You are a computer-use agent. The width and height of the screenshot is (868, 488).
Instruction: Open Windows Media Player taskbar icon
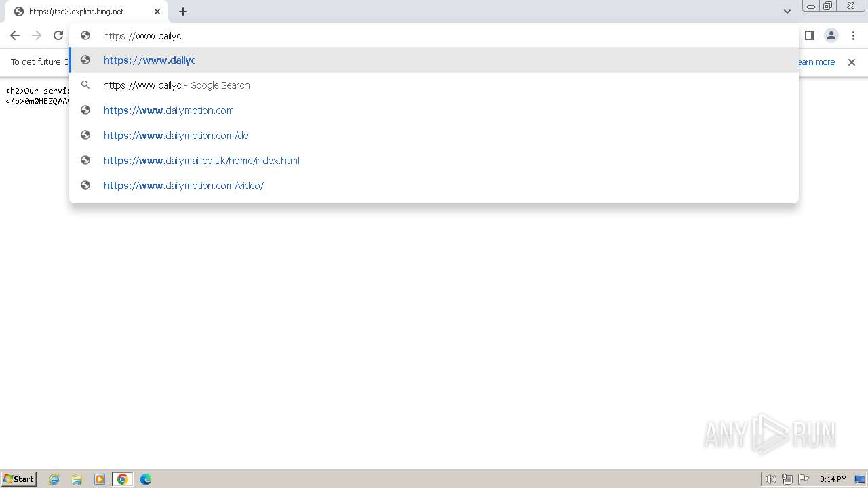[100, 479]
